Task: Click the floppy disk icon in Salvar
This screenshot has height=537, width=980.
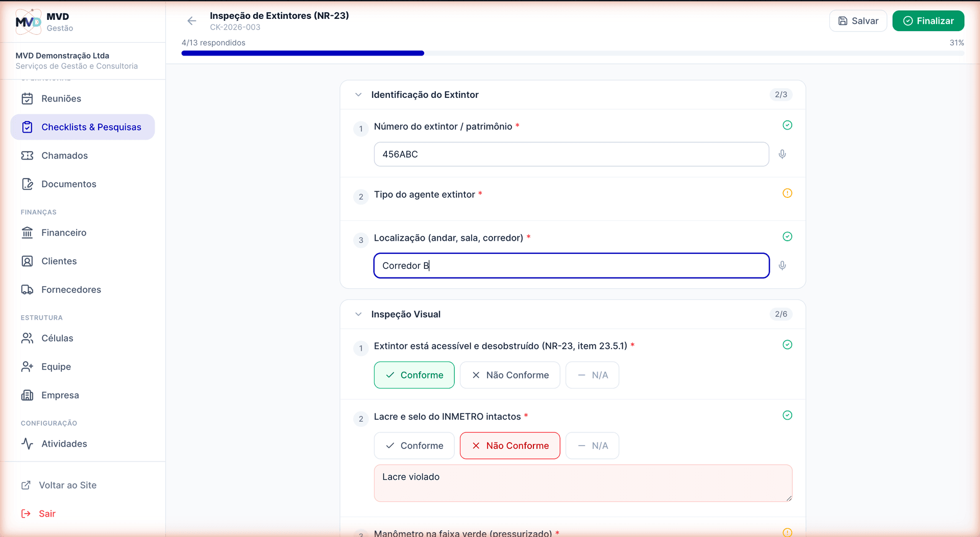Action: tap(843, 21)
